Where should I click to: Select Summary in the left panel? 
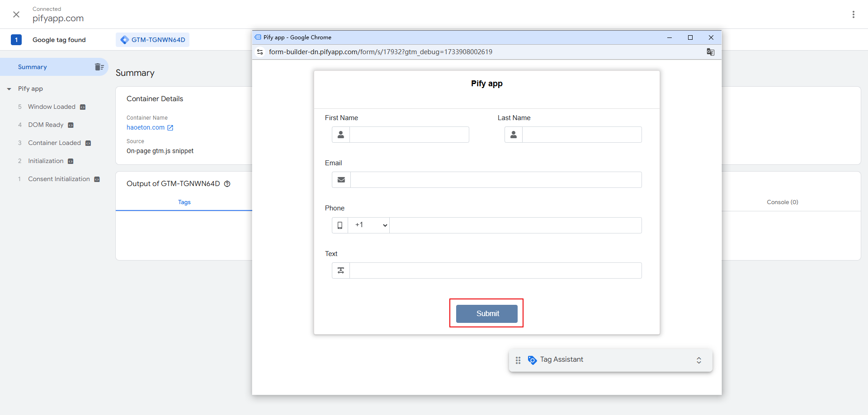point(33,67)
